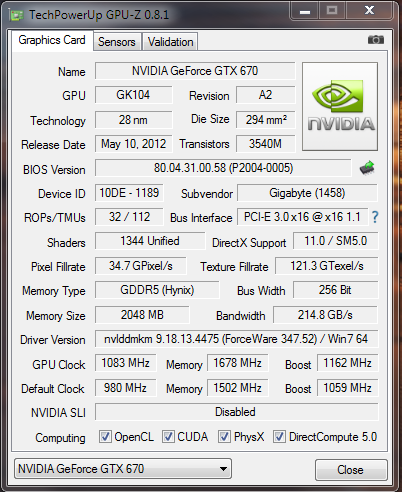Open the GPU selection dropdown

pos(123,469)
